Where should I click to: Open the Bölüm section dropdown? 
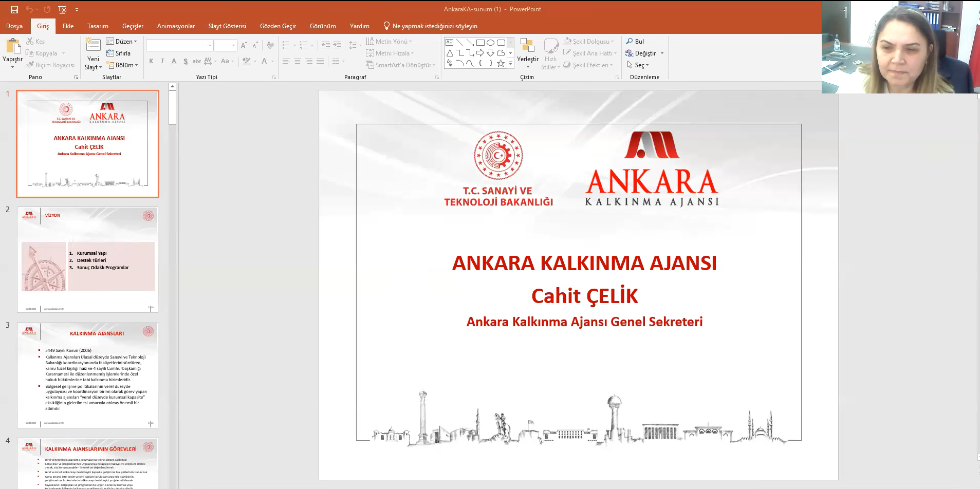122,65
